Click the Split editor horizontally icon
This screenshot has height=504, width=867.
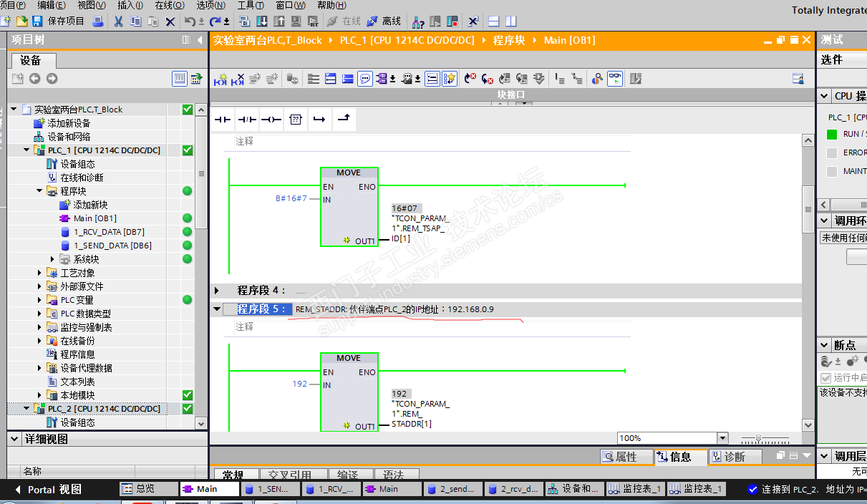[x=493, y=21]
